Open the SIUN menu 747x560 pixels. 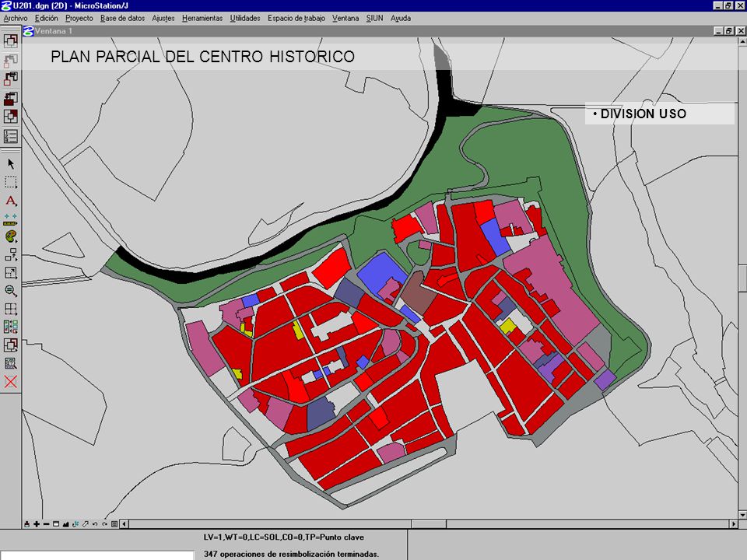coord(374,18)
